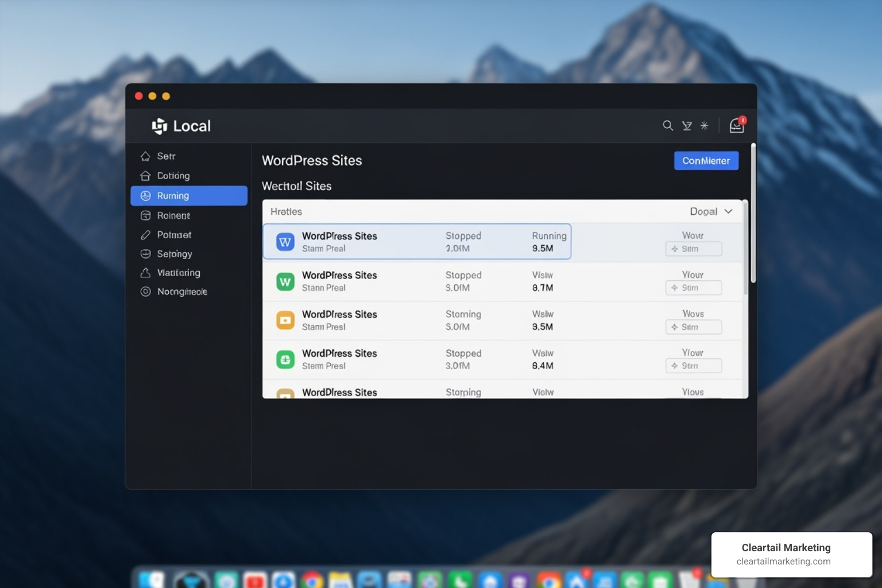Click the Hrotles column header

286,211
